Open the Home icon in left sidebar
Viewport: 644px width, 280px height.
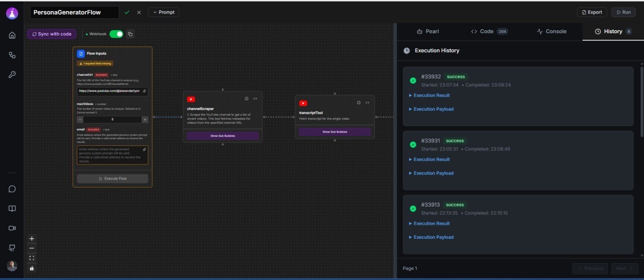coord(12,35)
